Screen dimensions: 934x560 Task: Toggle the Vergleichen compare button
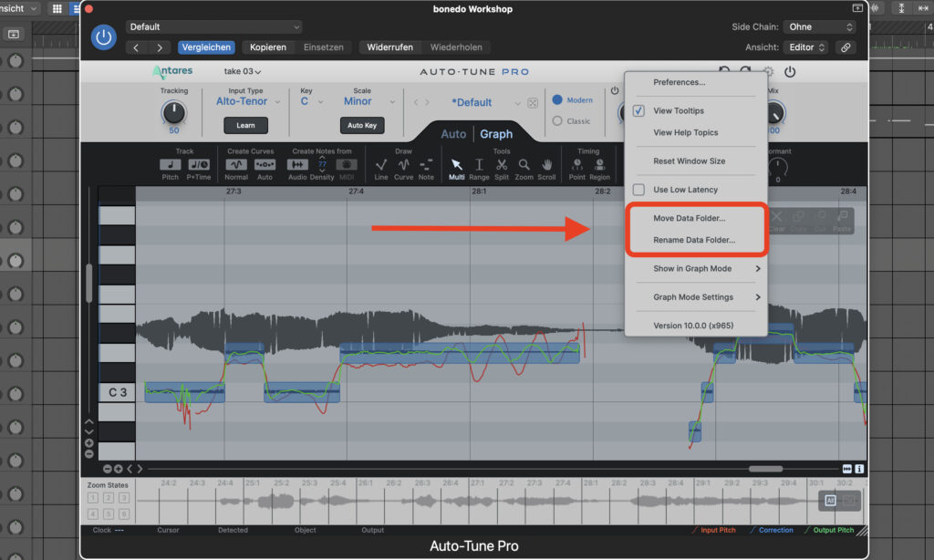(206, 47)
